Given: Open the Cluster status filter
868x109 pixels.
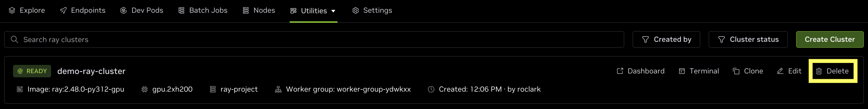Looking at the screenshot, I should [x=748, y=40].
